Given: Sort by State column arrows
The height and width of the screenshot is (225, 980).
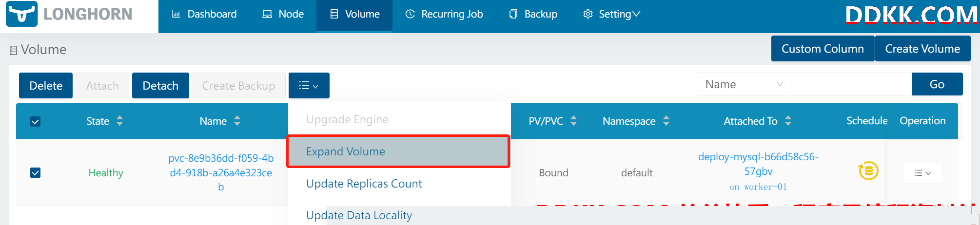Looking at the screenshot, I should (x=120, y=121).
